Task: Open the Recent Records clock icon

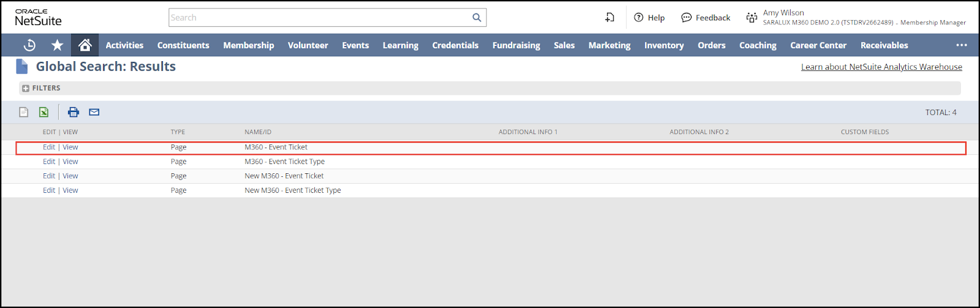Action: point(29,45)
